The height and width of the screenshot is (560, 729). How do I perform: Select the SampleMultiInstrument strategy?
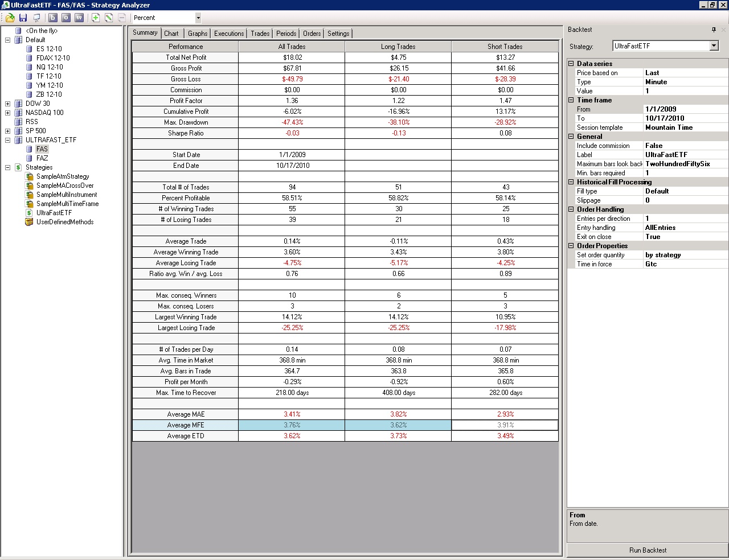67,195
